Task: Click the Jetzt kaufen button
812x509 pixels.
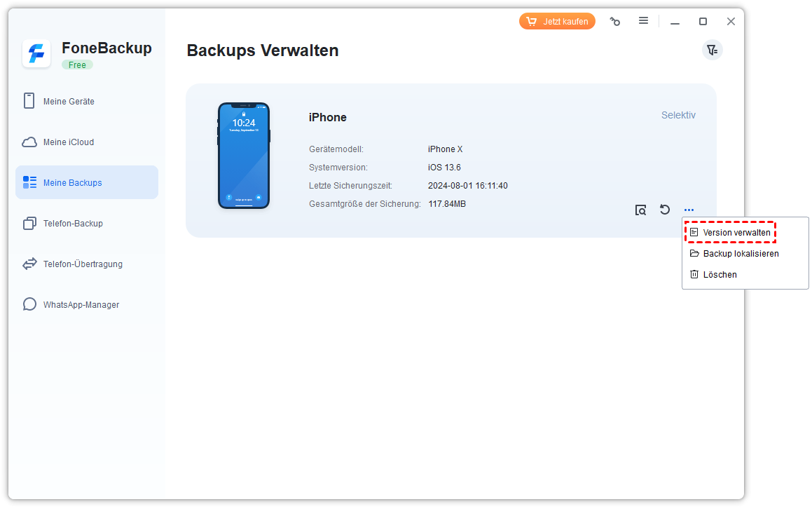Action: 557,22
